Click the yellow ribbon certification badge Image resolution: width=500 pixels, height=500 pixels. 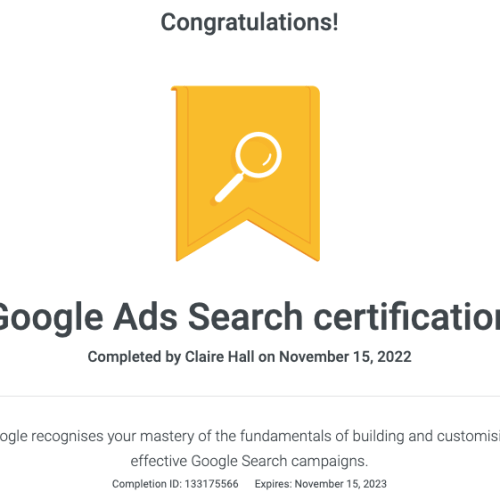click(x=246, y=173)
